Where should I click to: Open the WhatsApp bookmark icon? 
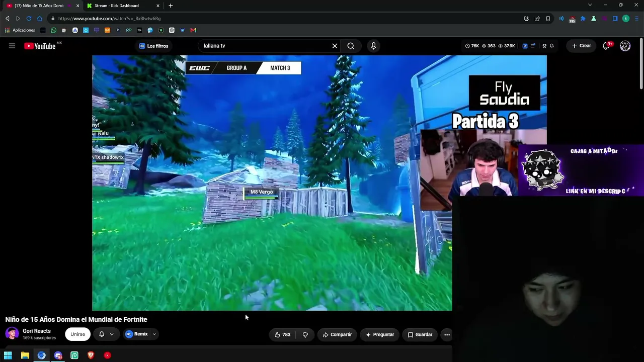tap(53, 30)
